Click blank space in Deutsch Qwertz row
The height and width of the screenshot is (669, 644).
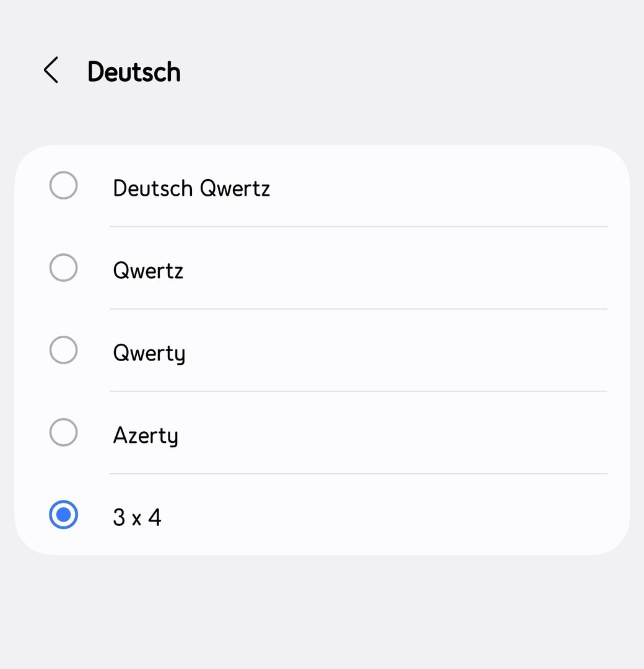[433, 187]
